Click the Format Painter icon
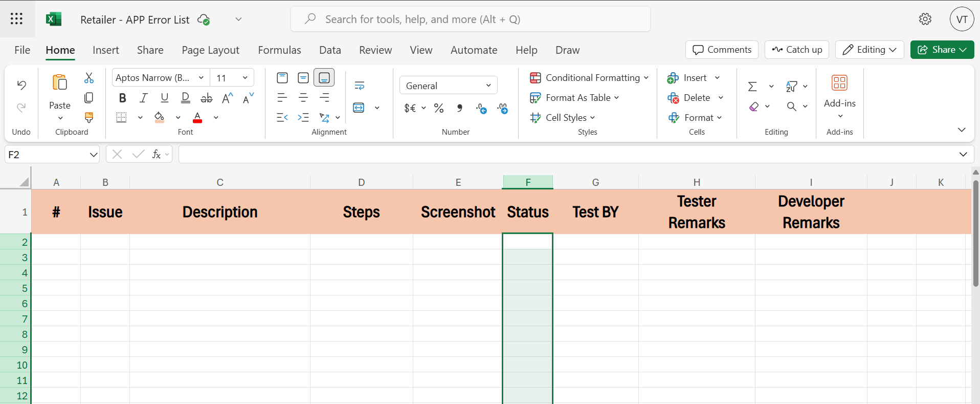Viewport: 980px width, 404px height. 89,117
